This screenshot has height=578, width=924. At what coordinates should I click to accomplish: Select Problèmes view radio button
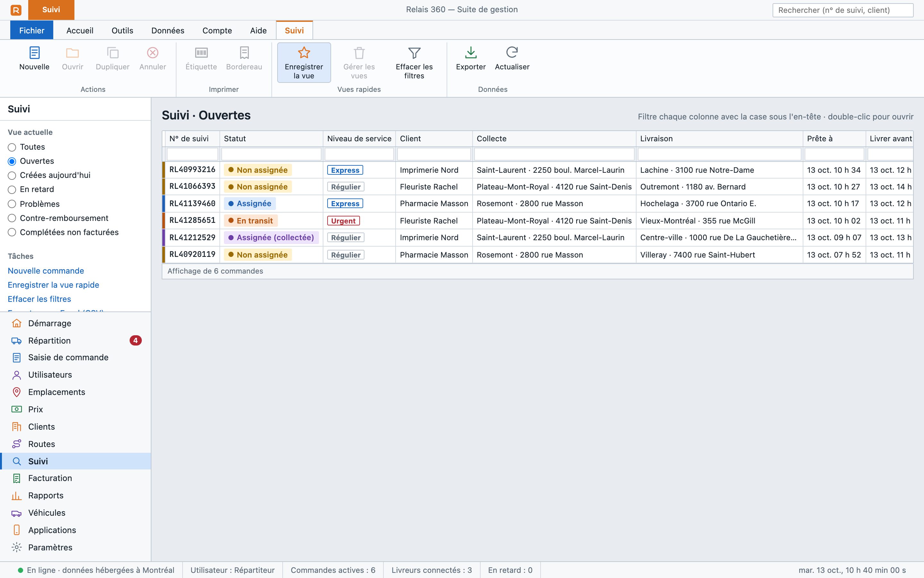12,204
